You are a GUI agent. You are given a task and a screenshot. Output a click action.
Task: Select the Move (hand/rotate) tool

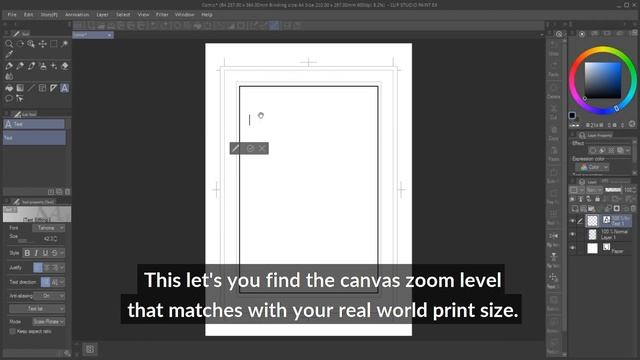20,44
